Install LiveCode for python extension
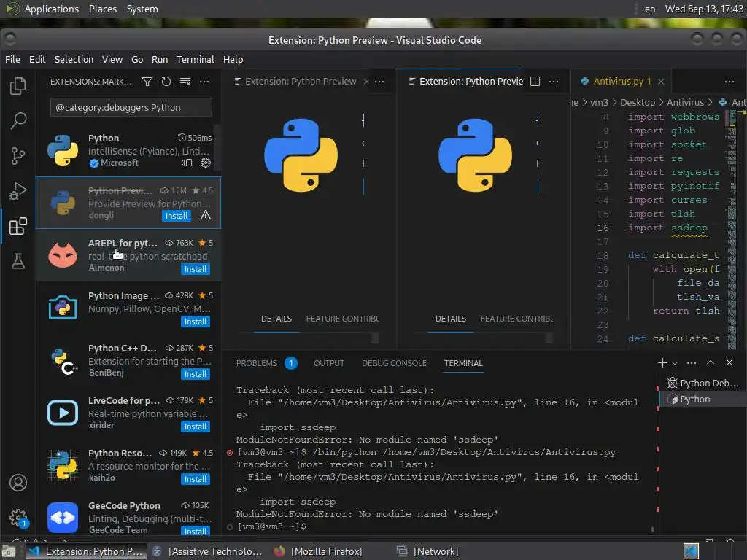 click(196, 427)
